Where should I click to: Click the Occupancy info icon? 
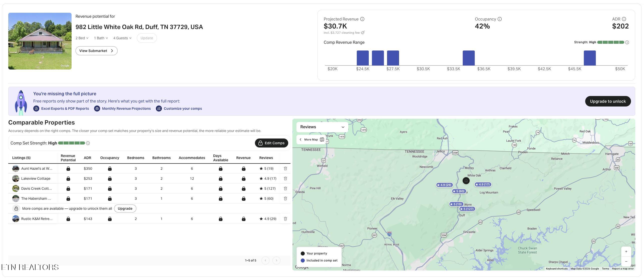click(499, 19)
